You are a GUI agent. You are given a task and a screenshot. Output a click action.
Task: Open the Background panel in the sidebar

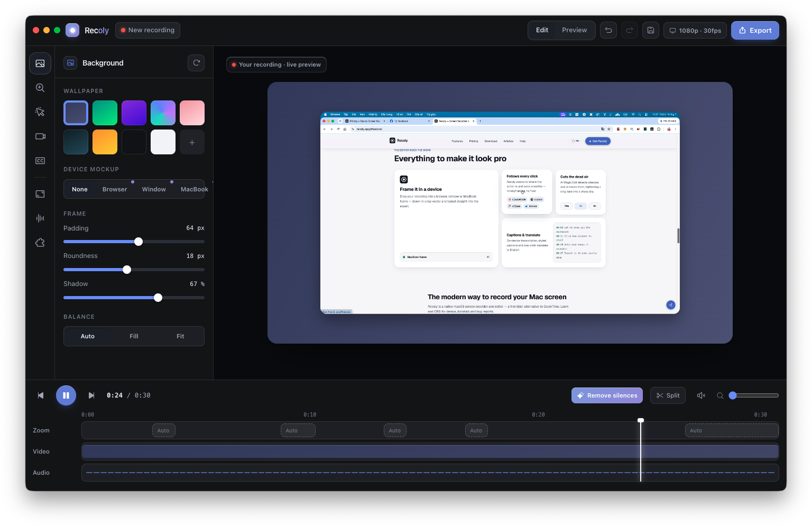[40, 63]
